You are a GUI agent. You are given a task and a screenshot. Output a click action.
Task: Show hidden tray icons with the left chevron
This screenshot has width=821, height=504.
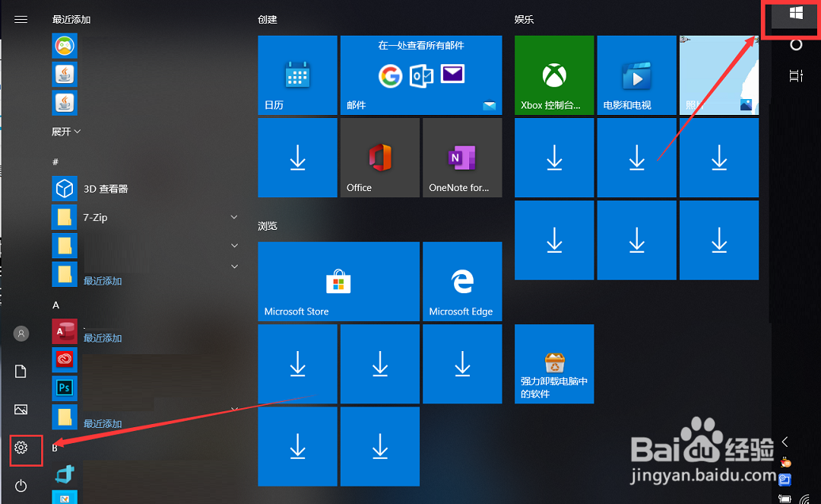[x=785, y=441]
